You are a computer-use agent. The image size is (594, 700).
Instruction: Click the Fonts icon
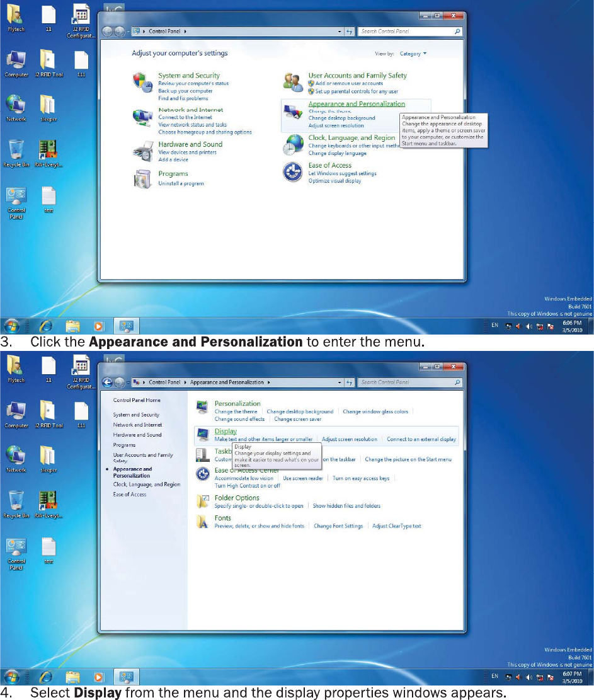click(x=203, y=522)
